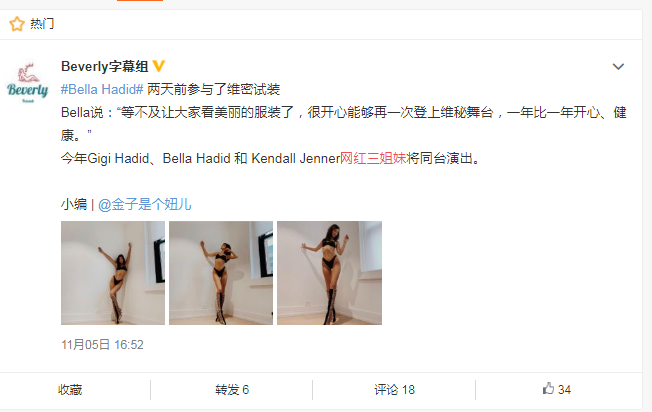The image size is (652, 412).
Task: Click the yellow verified V badge
Action: click(159, 66)
